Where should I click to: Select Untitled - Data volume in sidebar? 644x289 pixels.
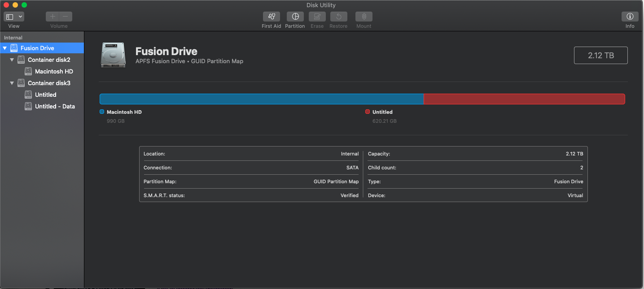click(42, 106)
